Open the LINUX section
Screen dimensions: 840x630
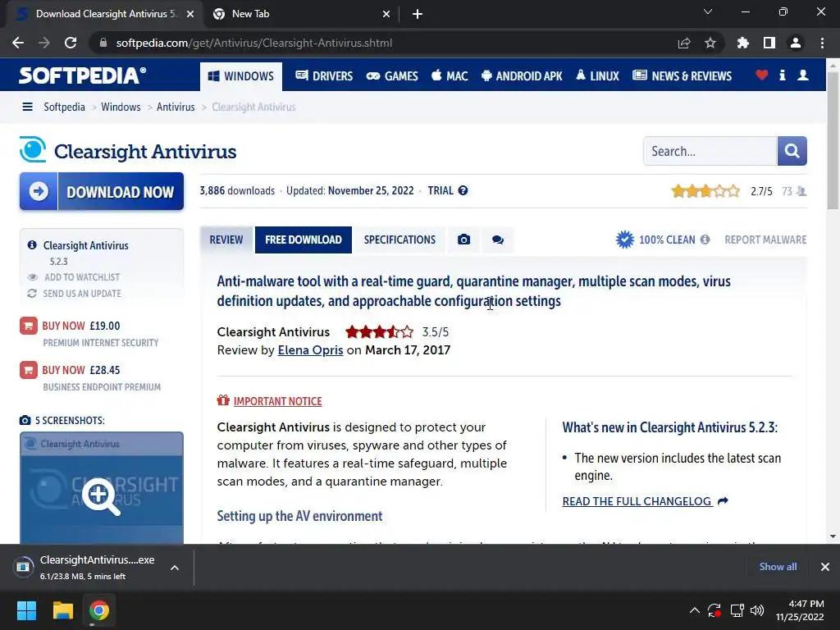[597, 76]
